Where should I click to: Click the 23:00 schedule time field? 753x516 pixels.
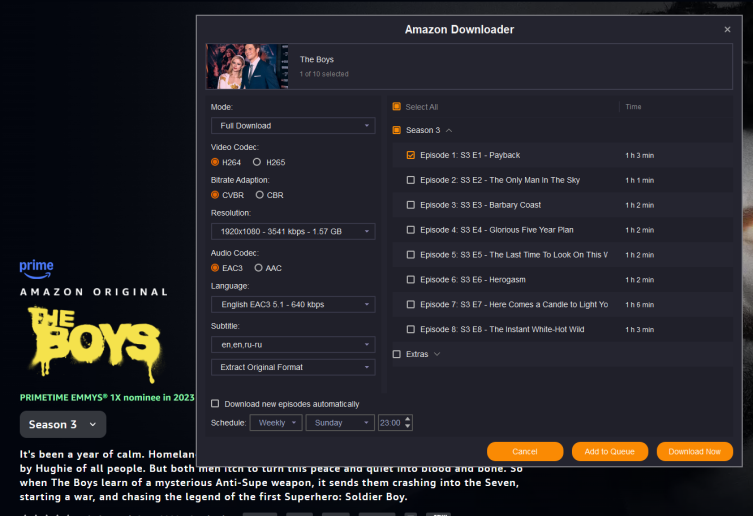(x=390, y=423)
